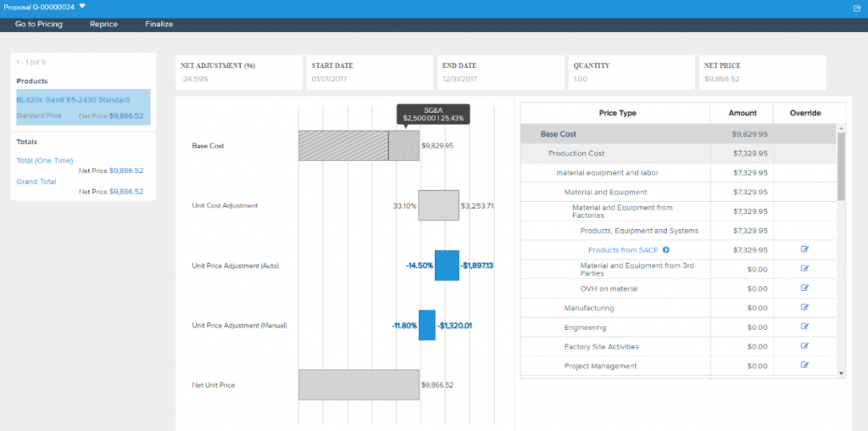
Task: Click the blue Unit Price Adjustment (Auto) bar
Action: click(447, 266)
